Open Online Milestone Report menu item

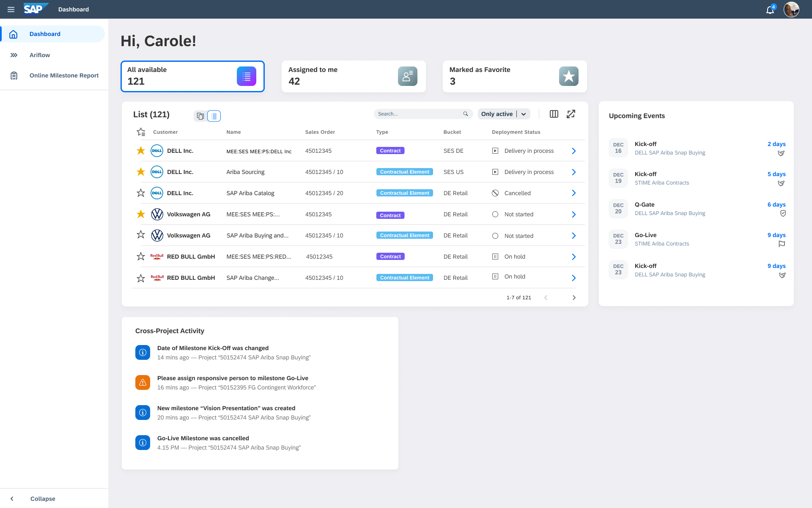pyautogui.click(x=64, y=75)
